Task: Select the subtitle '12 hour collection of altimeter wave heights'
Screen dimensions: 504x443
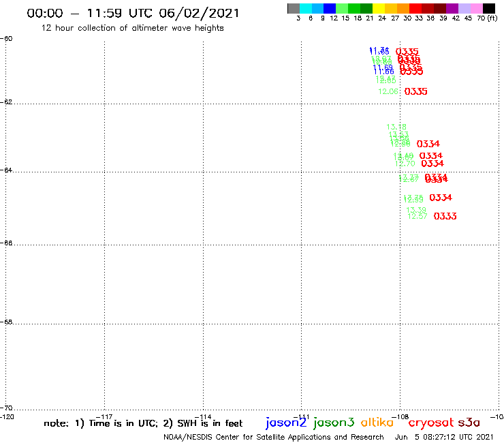Action: point(132,28)
